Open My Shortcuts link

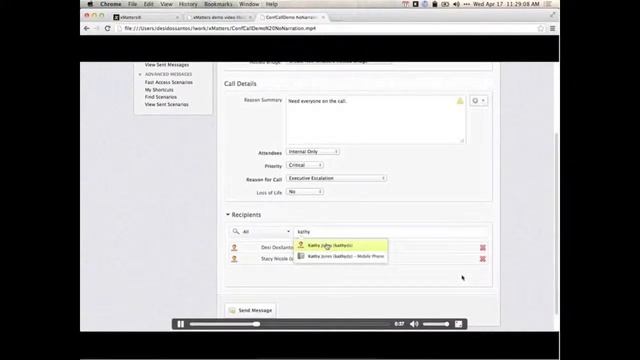(x=159, y=90)
